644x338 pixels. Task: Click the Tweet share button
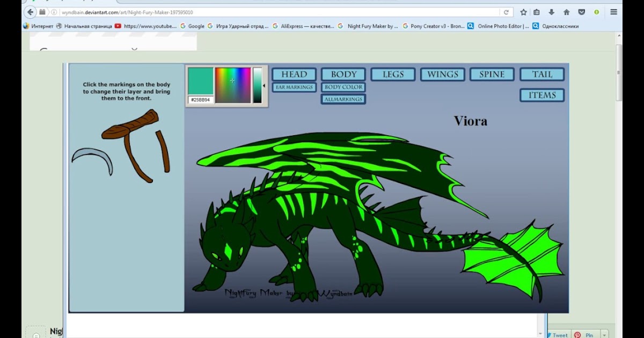coord(558,335)
